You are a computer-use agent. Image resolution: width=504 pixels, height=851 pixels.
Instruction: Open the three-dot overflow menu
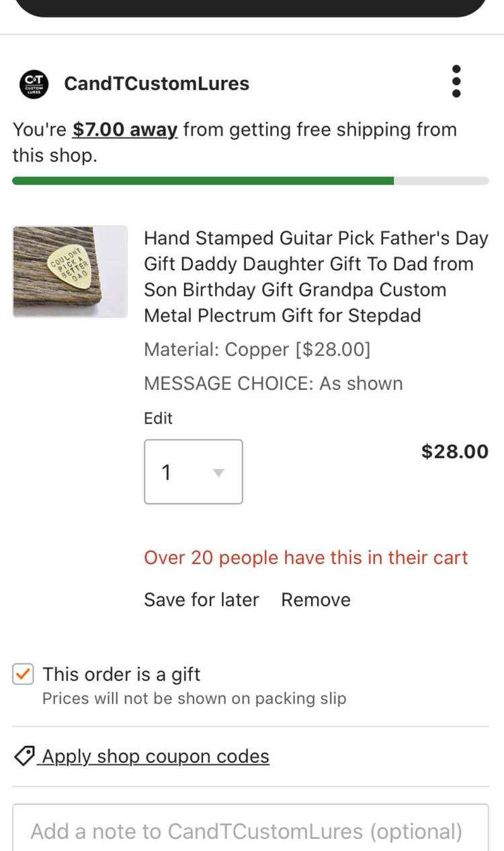point(456,80)
